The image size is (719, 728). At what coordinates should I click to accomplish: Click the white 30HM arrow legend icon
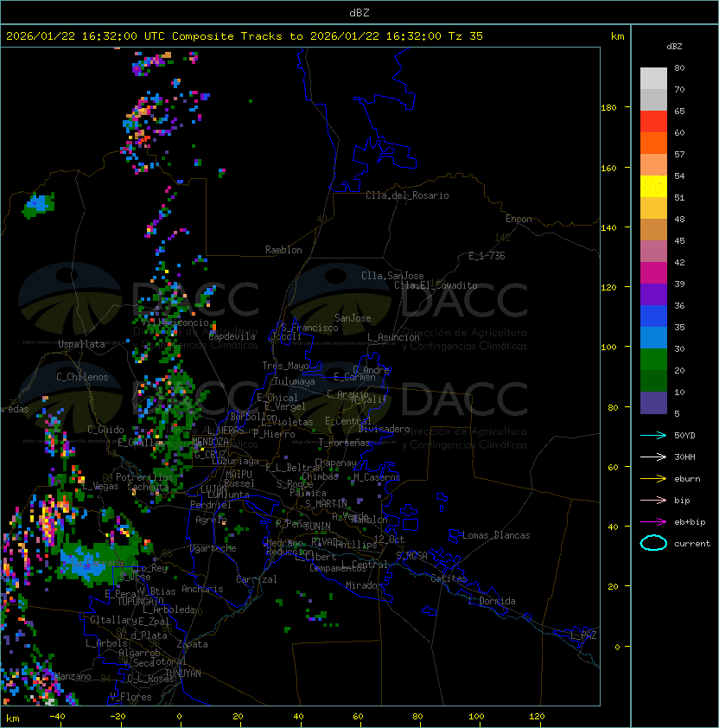point(653,457)
